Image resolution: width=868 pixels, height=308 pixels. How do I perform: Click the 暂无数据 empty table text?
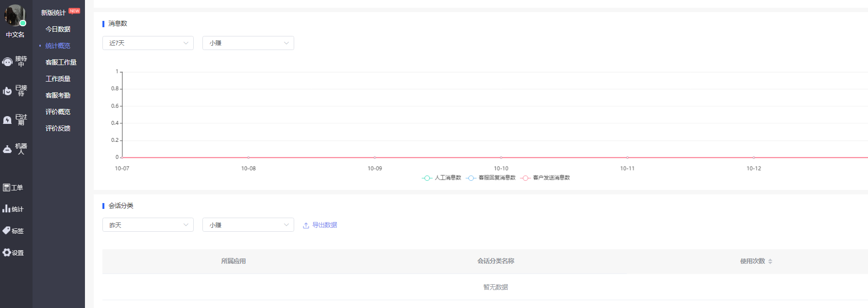pyautogui.click(x=496, y=287)
